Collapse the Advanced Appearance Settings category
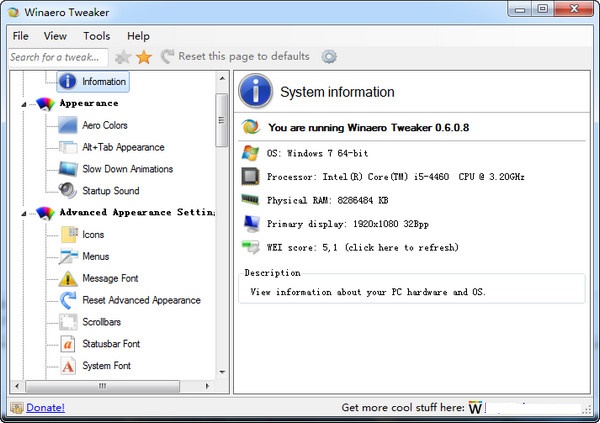The height and width of the screenshot is (423, 600). coord(23,213)
